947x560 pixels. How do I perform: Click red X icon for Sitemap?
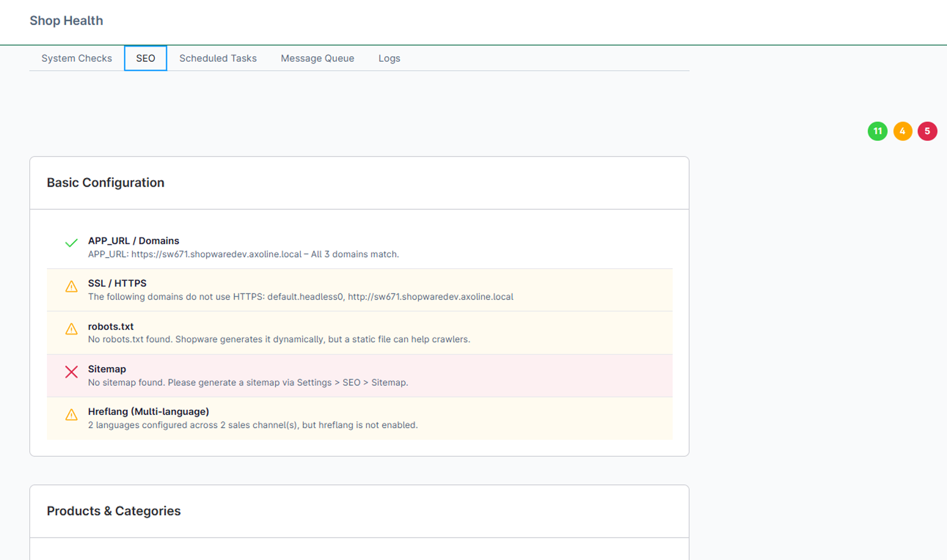(x=72, y=372)
